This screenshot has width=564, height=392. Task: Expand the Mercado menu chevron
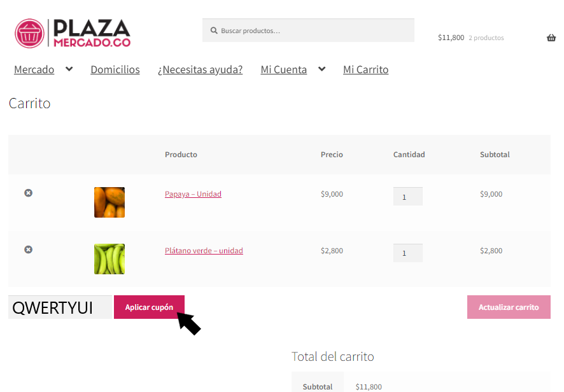tap(69, 69)
